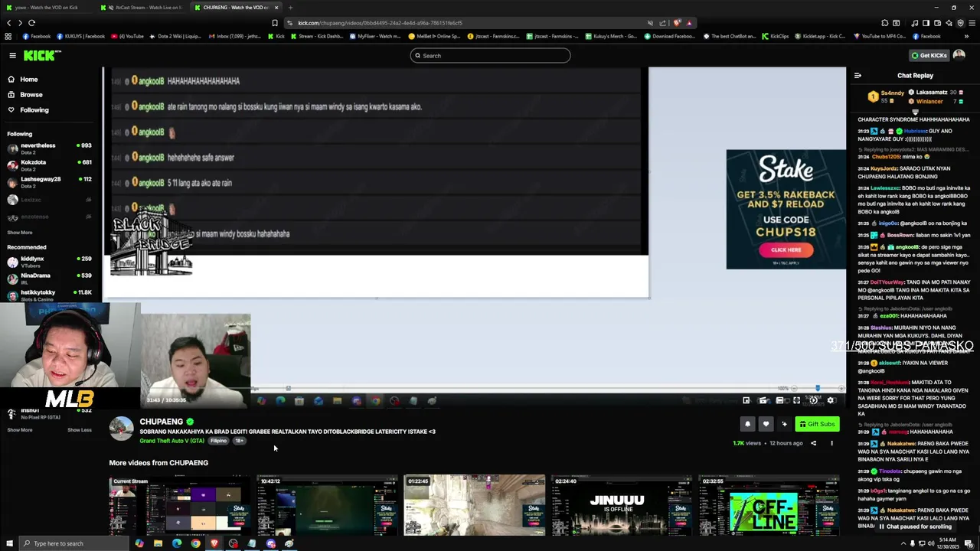Toggle theater mode in the video player
This screenshot has width=980, height=551.
(x=779, y=400)
